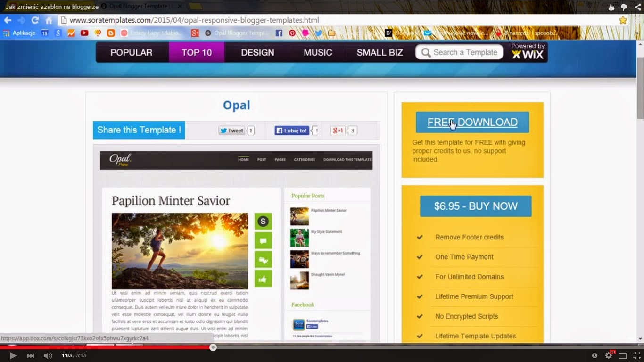
Task: Open Opal Blogger Templ... bookmark
Action: tap(236, 33)
